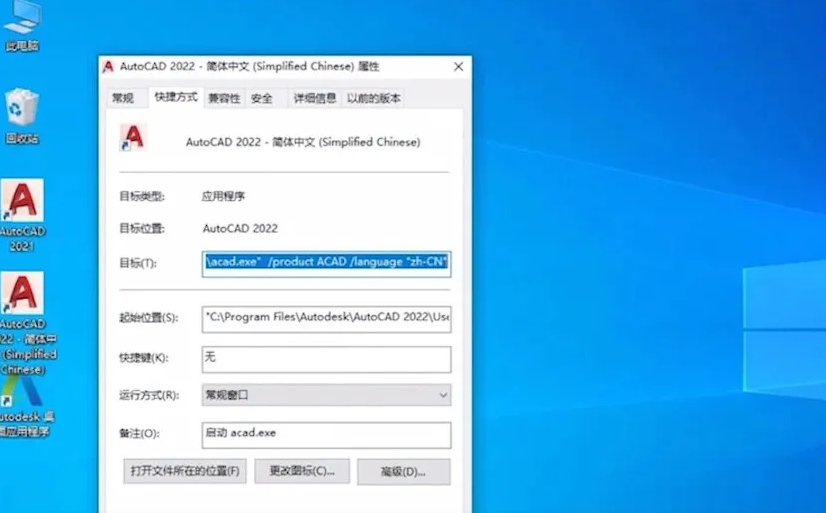The width and height of the screenshot is (826, 513).
Task: Click the 更改图标(C)... button
Action: tap(302, 471)
